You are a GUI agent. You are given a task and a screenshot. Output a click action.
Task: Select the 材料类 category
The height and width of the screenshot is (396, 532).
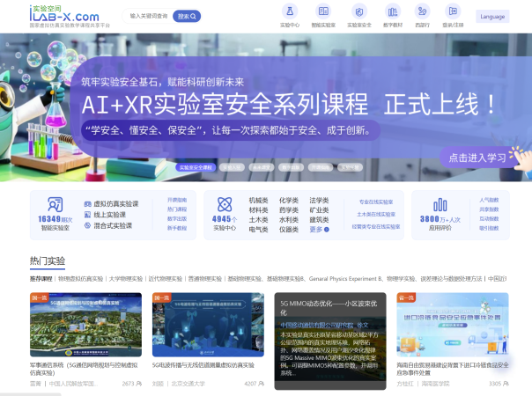259,210
